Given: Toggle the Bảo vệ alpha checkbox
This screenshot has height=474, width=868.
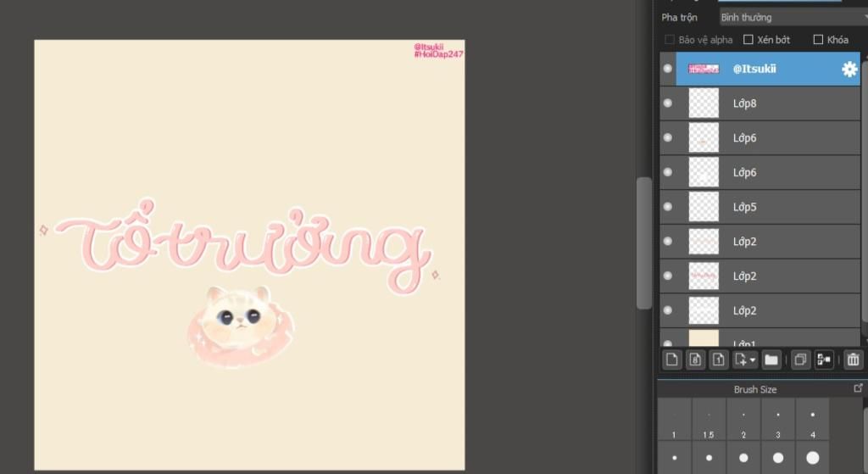Looking at the screenshot, I should tap(670, 39).
